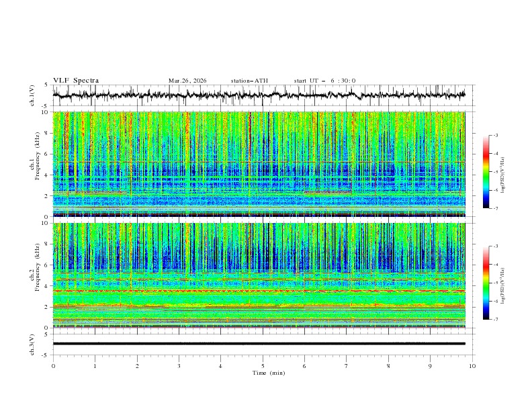Image resolution: width=532 pixels, height=411 pixels.
Task: Click the "6" kHz tick of ch.2 spectrogram
Action: pyautogui.click(x=46, y=265)
